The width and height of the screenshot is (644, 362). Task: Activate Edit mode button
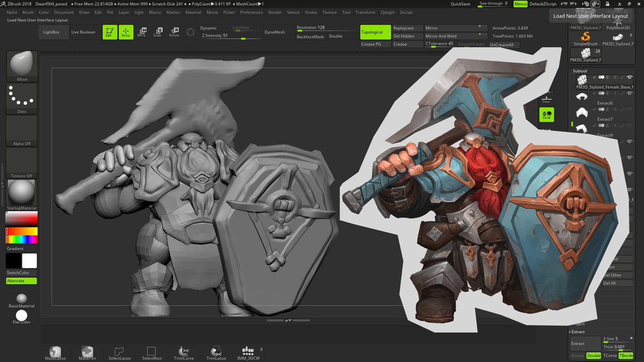pos(109,32)
